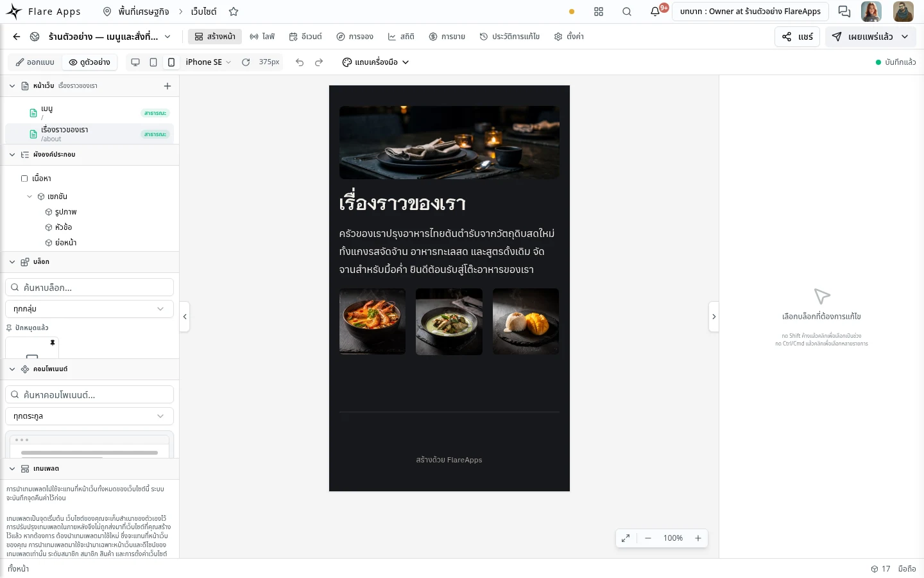Click the role Owner at FlareApps button
Viewport: 924px width, 578px height.
[750, 12]
